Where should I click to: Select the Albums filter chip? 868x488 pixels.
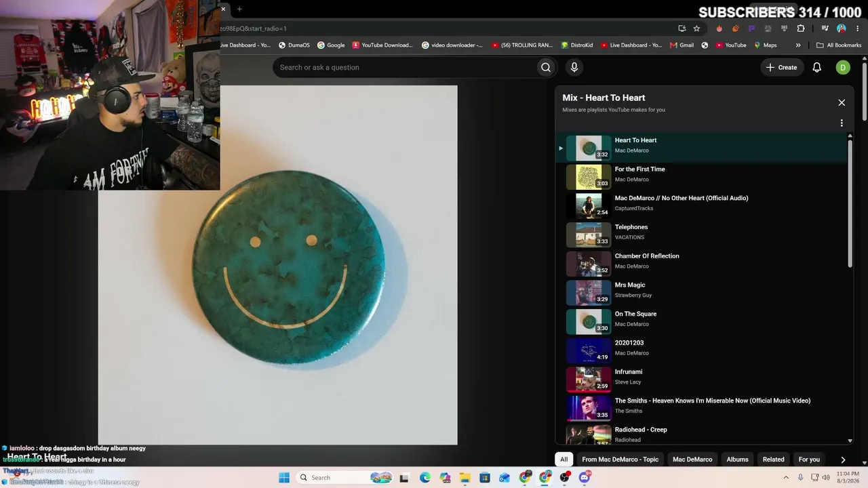(x=738, y=460)
